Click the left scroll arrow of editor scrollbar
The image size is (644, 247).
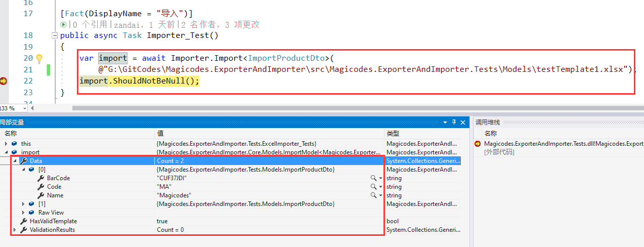(x=33, y=108)
